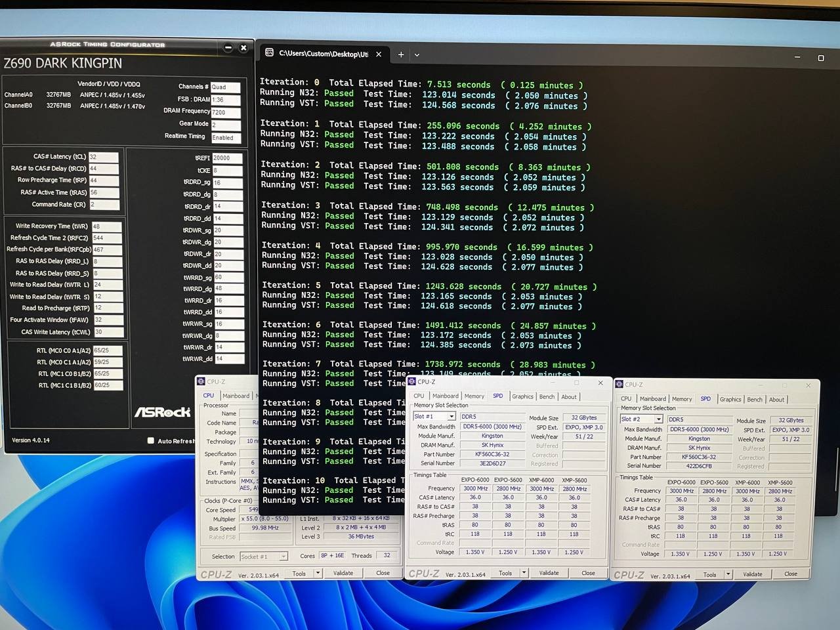Go to the Mainboard tab in the Slot #1 CPU-Z window

coord(446,396)
